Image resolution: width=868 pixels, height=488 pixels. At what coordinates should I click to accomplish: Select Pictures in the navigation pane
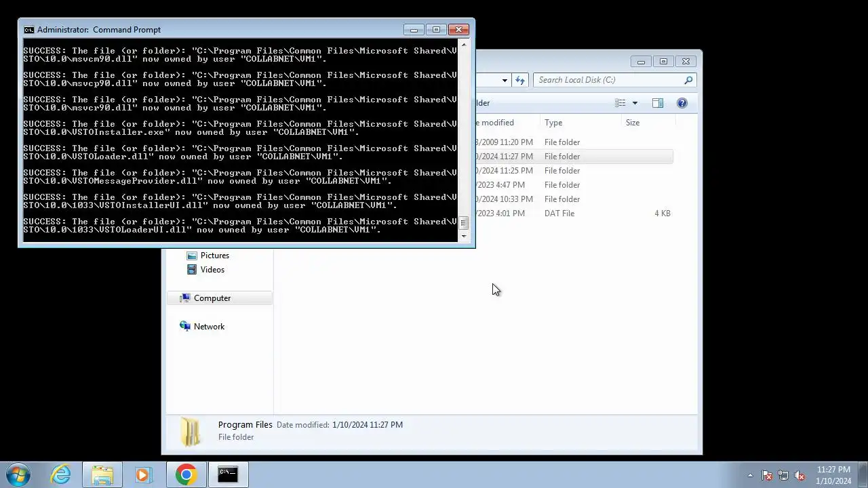215,256
